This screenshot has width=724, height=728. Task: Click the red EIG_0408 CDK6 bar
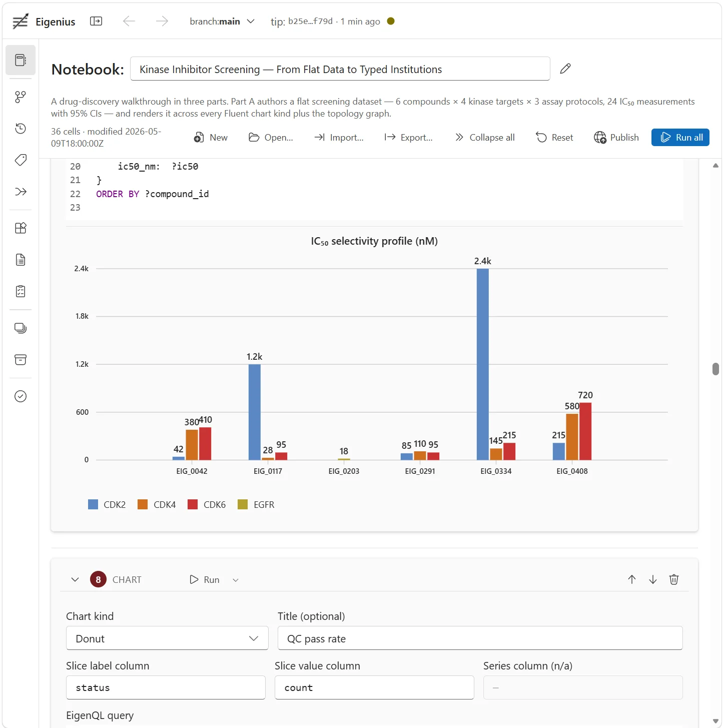[x=585, y=431]
